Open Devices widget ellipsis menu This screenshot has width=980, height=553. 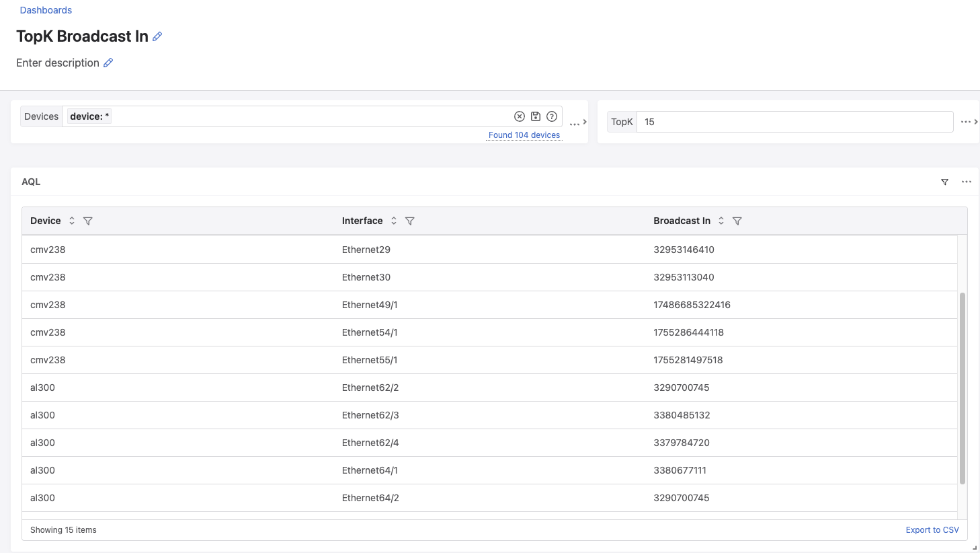(574, 124)
